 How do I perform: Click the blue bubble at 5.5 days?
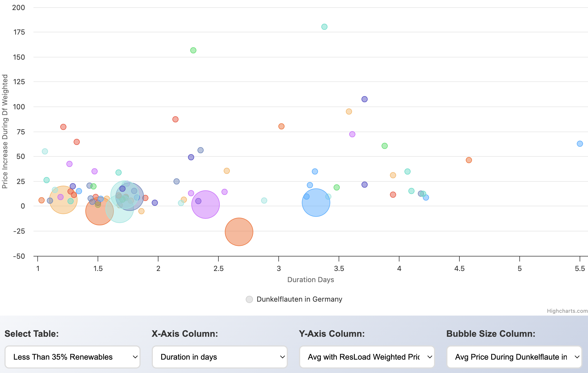point(580,144)
